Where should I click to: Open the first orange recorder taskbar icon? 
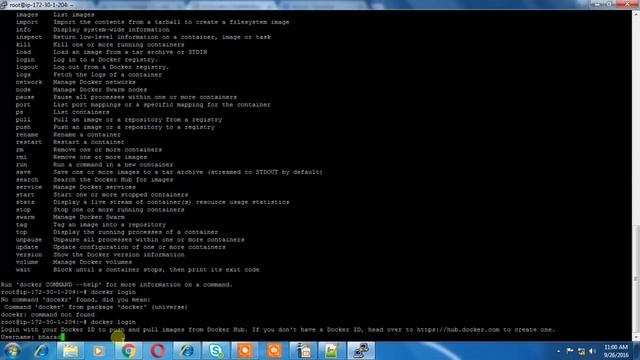point(245,351)
